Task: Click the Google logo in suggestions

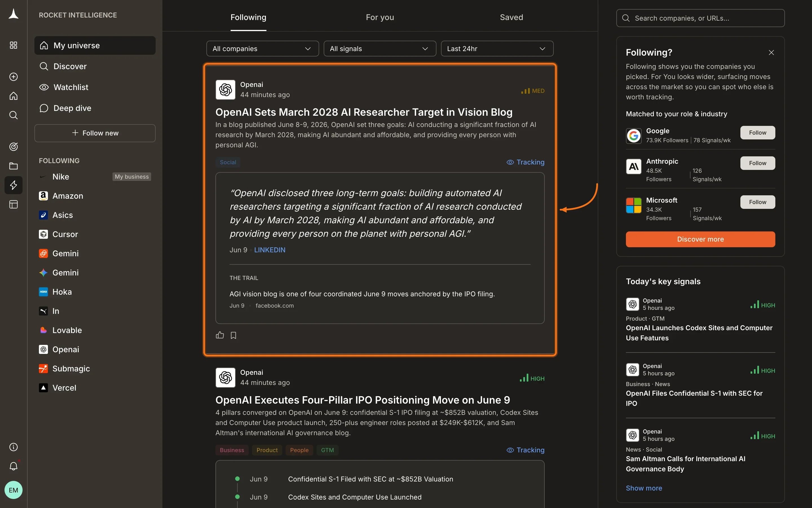Action: click(634, 136)
